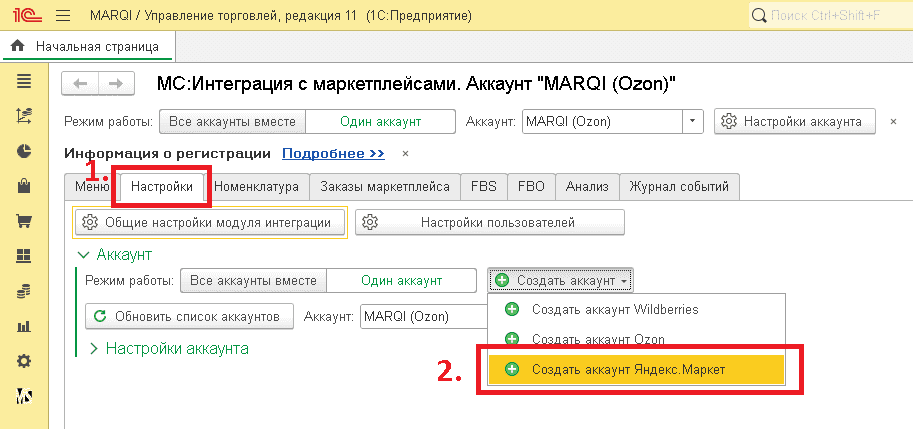Viewport: 913px width, 429px height.
Task: Switch to 'Заказы маркетплейса' tab
Action: (385, 187)
